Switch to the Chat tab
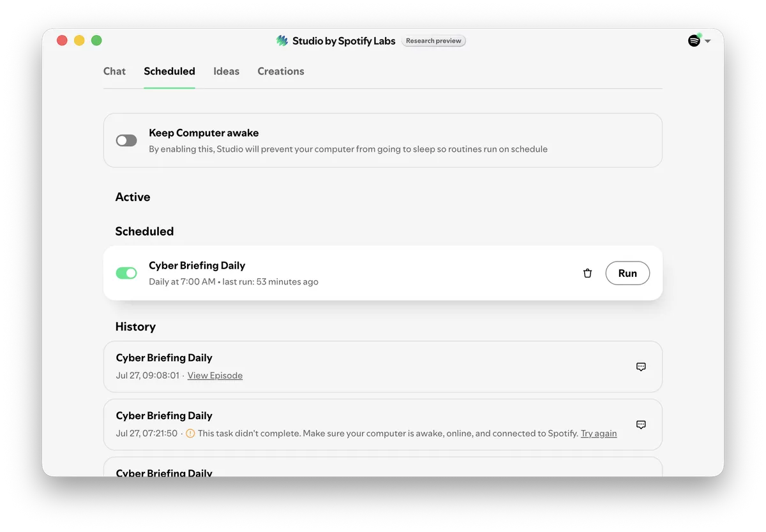This screenshot has height=532, width=766. click(114, 71)
